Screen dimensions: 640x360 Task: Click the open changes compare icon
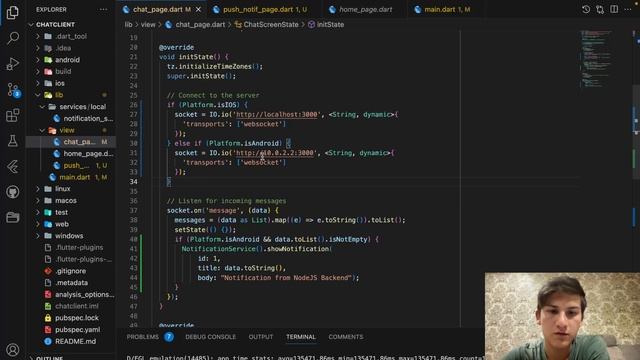pyautogui.click(x=600, y=9)
